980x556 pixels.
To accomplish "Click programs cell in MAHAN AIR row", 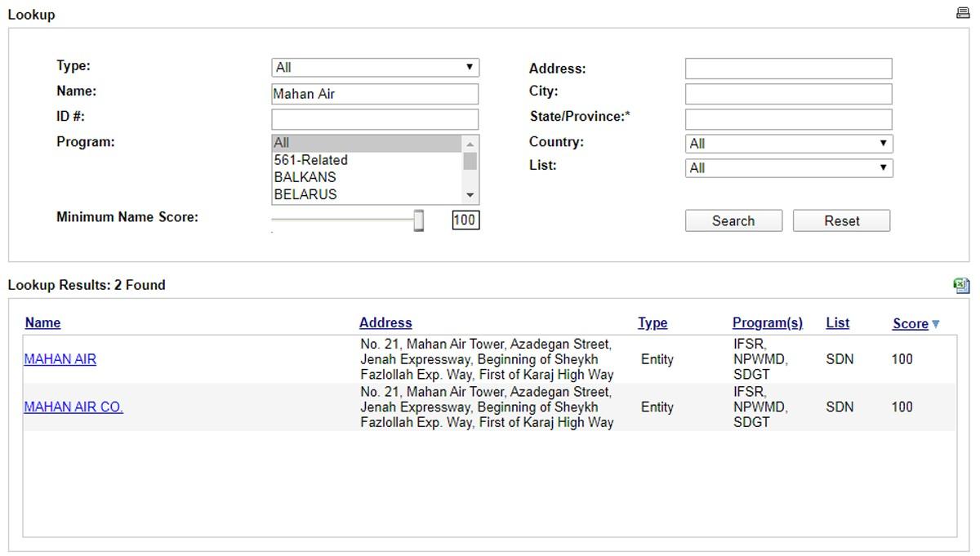I will click(x=760, y=359).
